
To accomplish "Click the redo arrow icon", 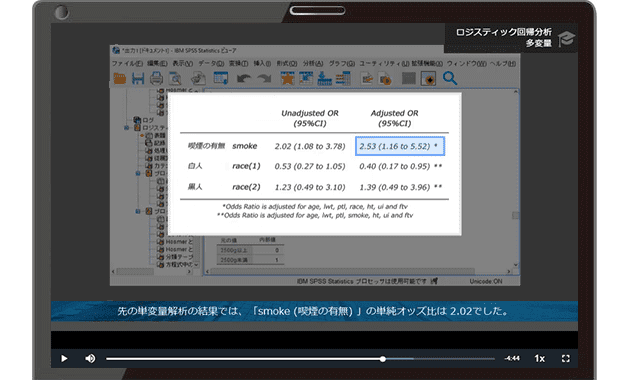I will (264, 78).
